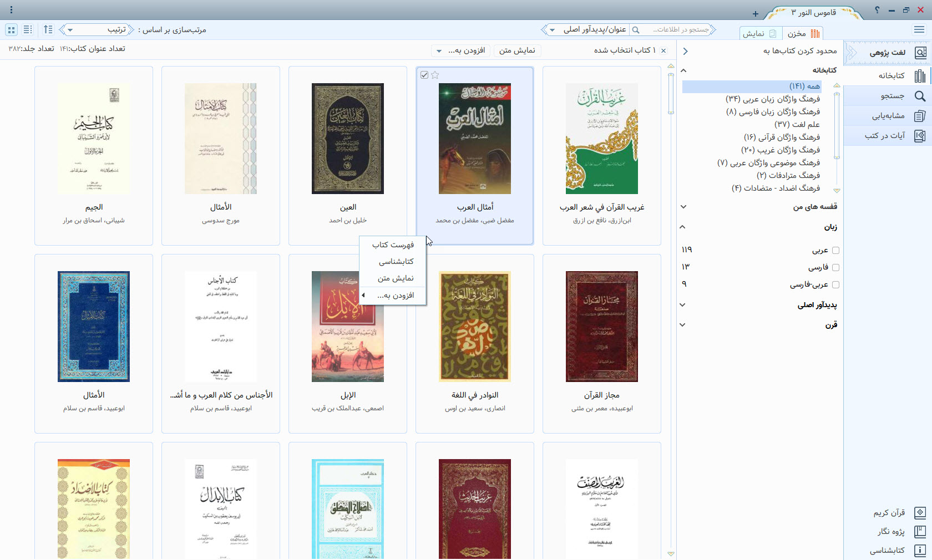The image size is (932, 560).
Task: Open the غريب القرآن في شعر العرب cover
Action: 602,139
